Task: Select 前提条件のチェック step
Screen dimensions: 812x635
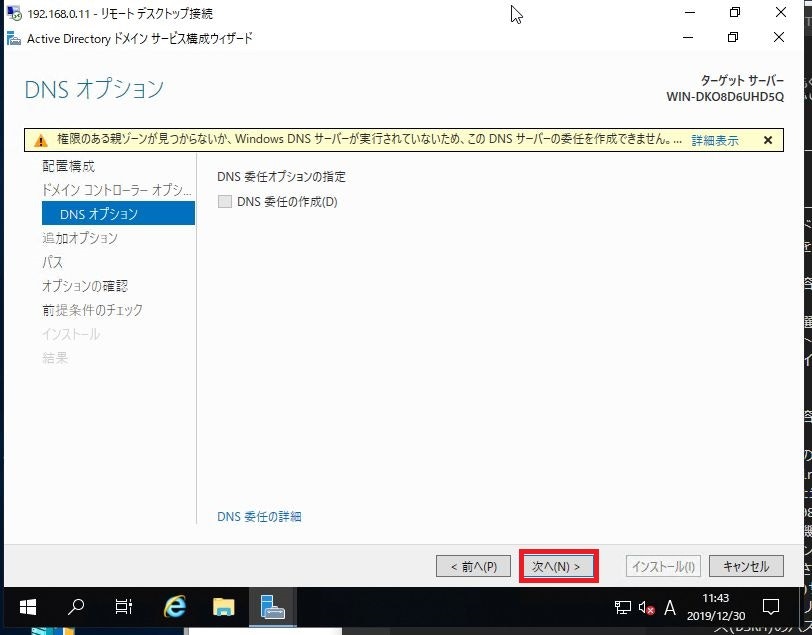Action: [x=92, y=310]
